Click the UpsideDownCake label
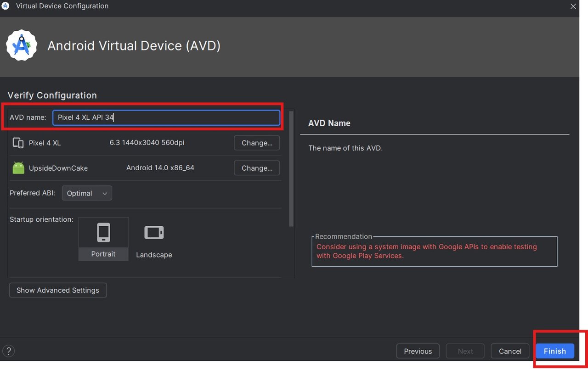The height and width of the screenshot is (369, 588). (x=58, y=168)
